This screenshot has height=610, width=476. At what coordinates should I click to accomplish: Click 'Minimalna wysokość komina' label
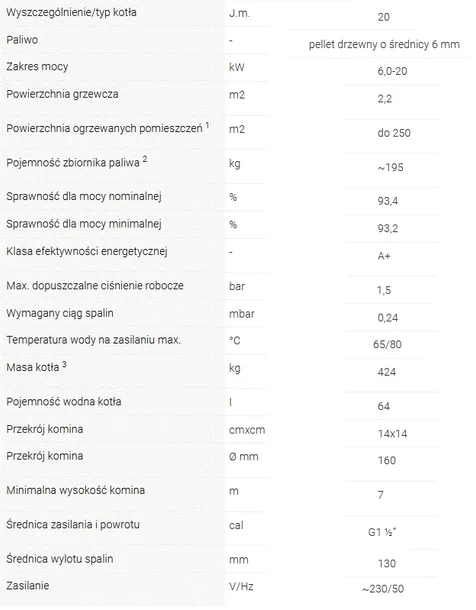click(x=75, y=490)
